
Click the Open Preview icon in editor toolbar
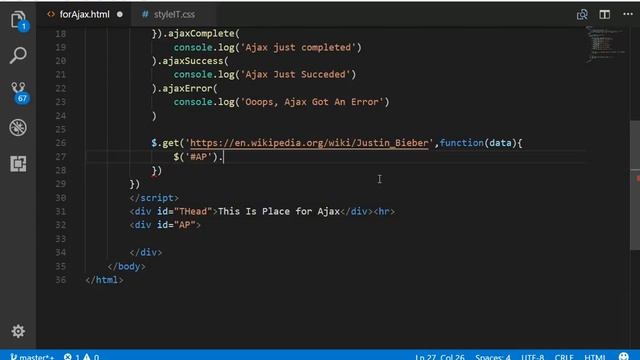click(582, 15)
